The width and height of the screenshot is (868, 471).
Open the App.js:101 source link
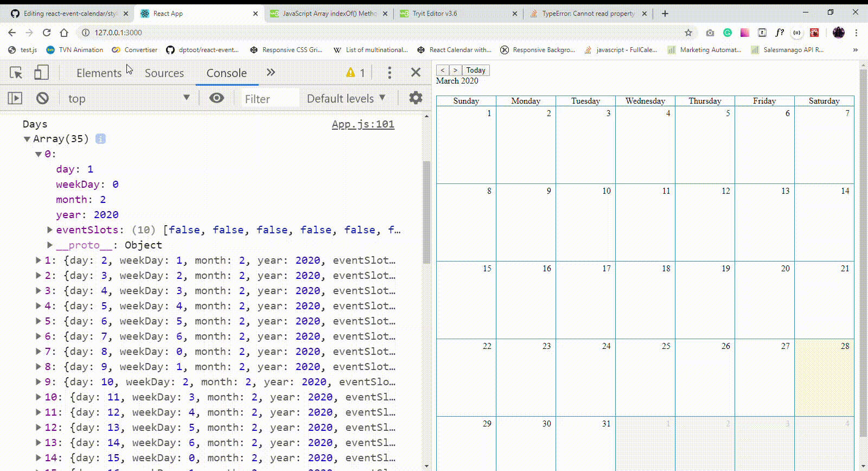(363, 124)
